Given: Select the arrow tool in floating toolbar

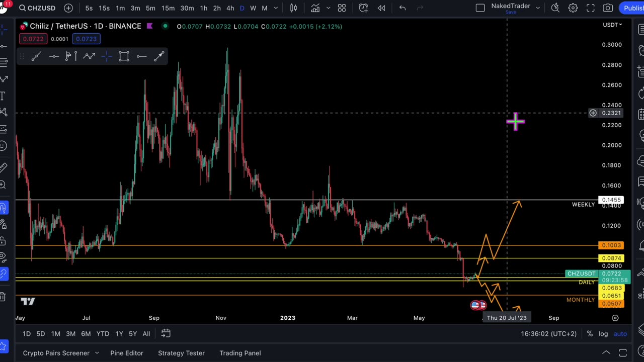Looking at the screenshot, I should tap(159, 56).
